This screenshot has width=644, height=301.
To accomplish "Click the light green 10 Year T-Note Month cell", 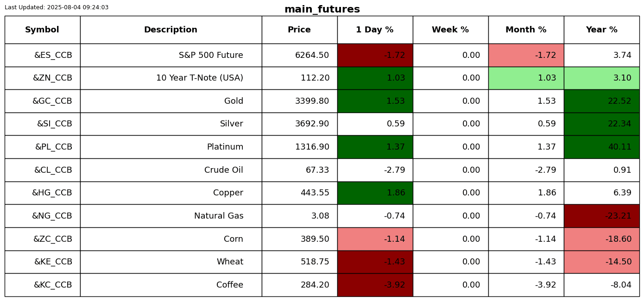I will tap(526, 78).
